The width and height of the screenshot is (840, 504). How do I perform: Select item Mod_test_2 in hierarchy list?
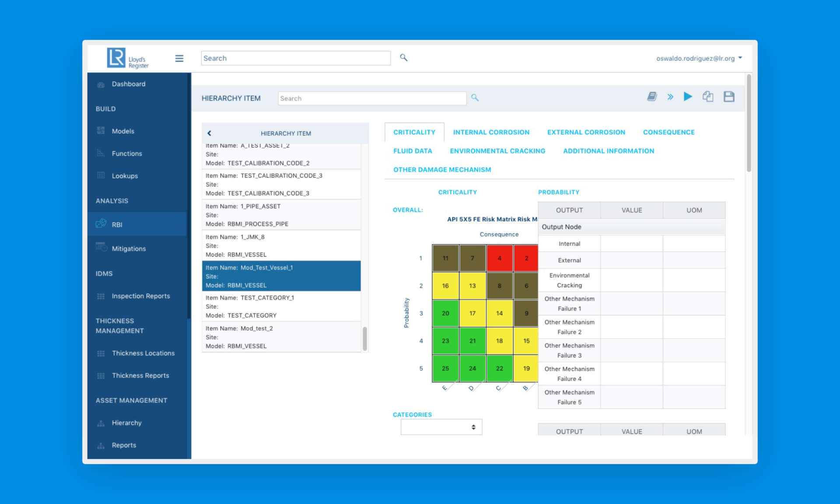pos(281,337)
